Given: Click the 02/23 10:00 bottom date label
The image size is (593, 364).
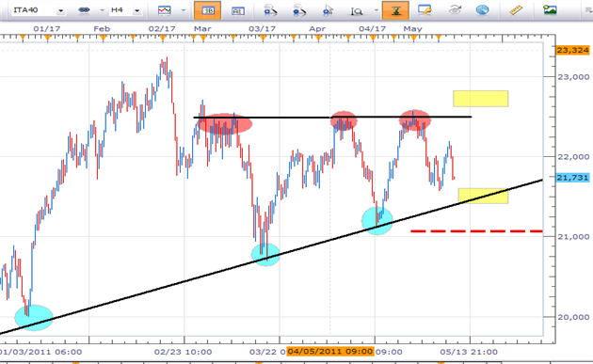Looking at the screenshot, I should [x=183, y=352].
